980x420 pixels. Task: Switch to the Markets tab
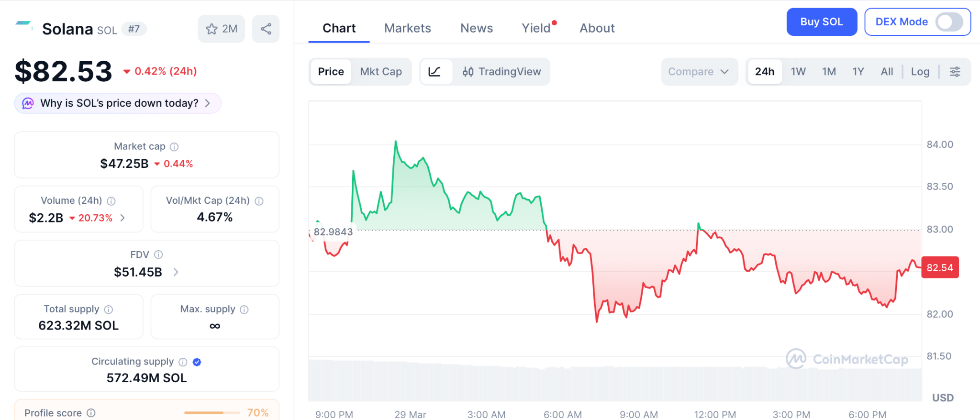click(407, 28)
